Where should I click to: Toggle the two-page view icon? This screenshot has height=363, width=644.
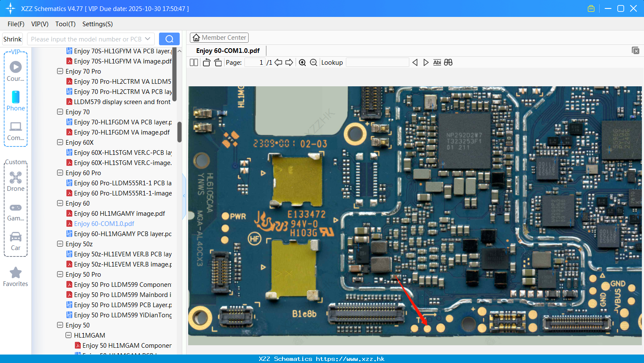pos(194,63)
